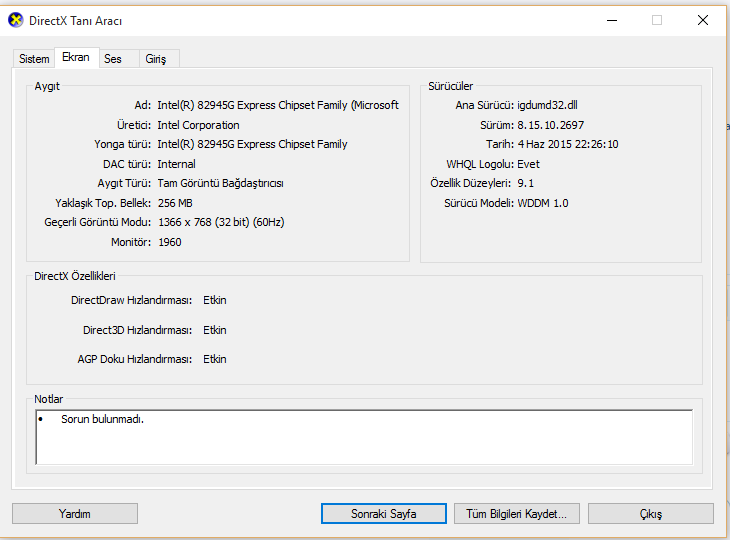Switch to the Sistem tab
This screenshot has width=730, height=540.
tap(34, 59)
